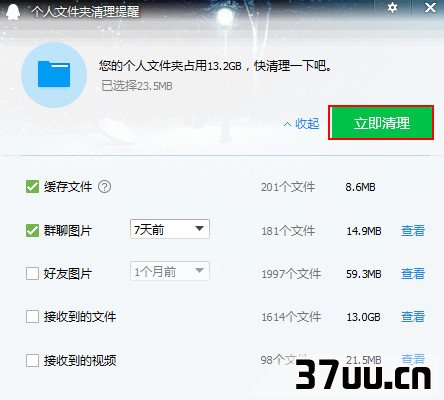Collapse the list with 收起
Image resolution: width=444 pixels, height=400 pixels.
point(301,124)
